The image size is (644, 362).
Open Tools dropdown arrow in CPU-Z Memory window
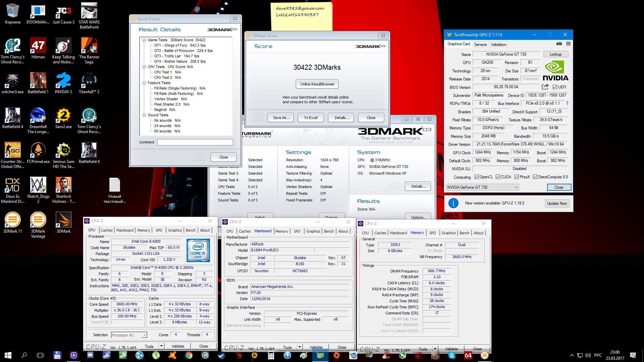[435, 349]
